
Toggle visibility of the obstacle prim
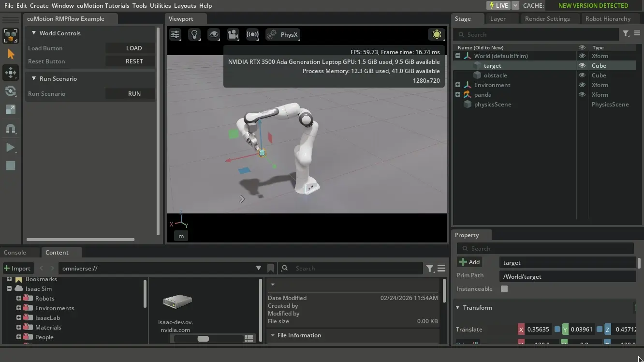point(582,75)
